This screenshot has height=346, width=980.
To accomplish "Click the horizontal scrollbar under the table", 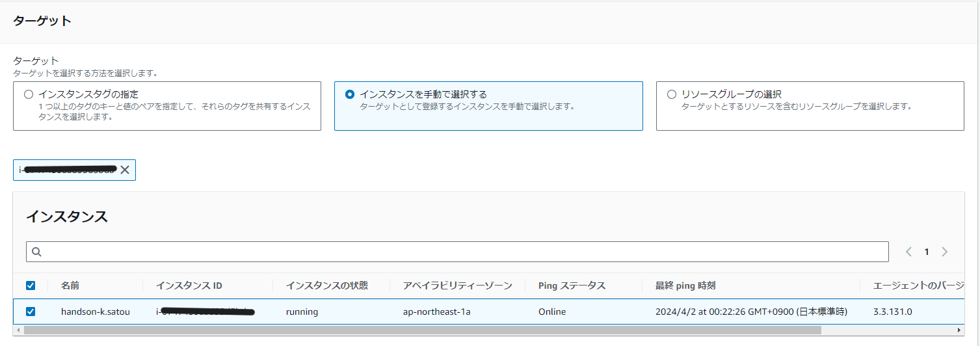I will pyautogui.click(x=423, y=330).
